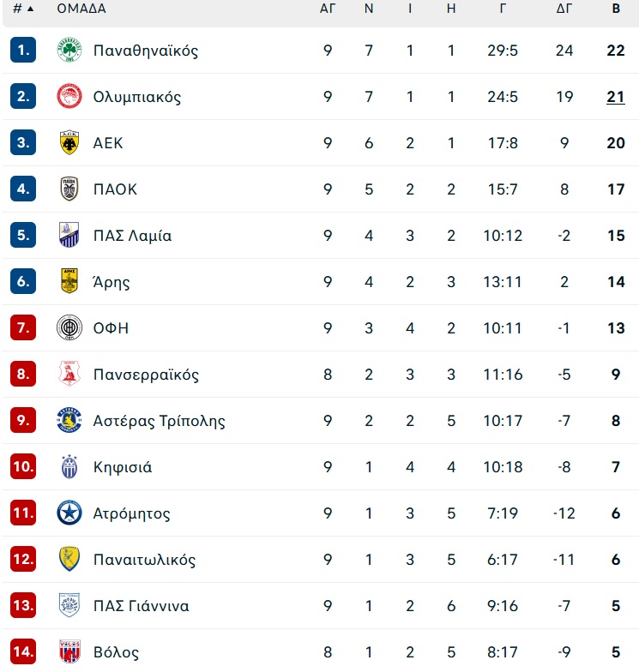
Task: Click the Παναθηναϊκός green shamrock logo
Action: click(x=69, y=50)
